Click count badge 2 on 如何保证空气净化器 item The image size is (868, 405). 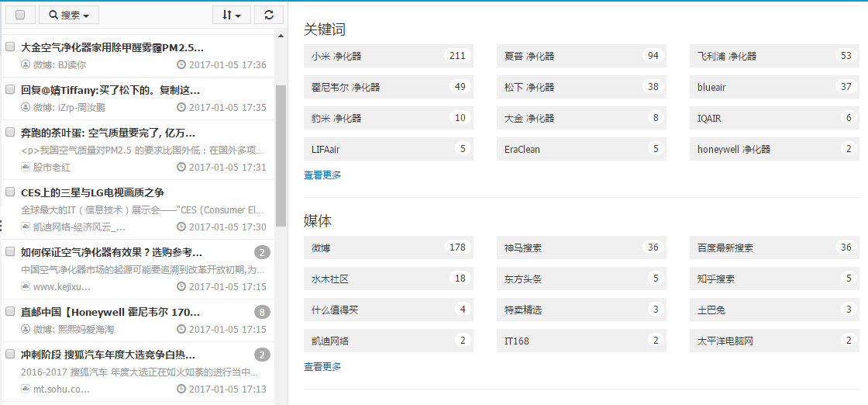point(263,253)
